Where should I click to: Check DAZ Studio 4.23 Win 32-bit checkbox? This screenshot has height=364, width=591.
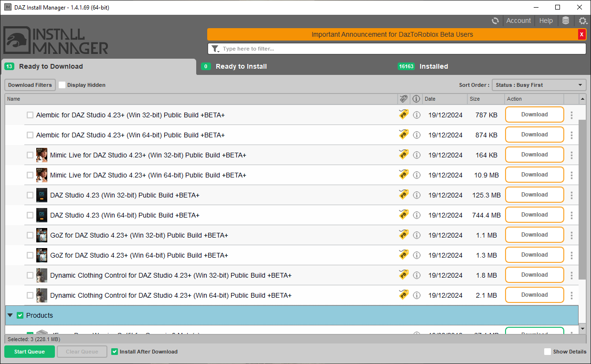tap(30, 195)
